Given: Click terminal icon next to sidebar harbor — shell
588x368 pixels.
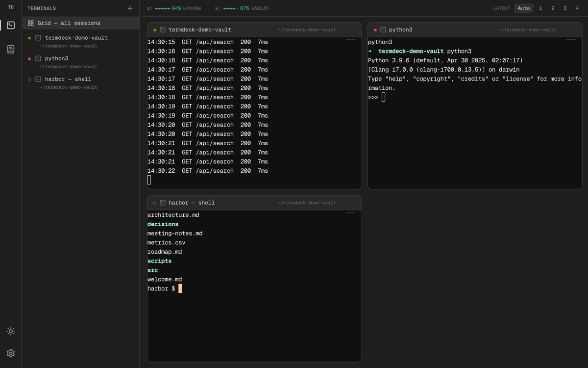Looking at the screenshot, I should tap(38, 79).
